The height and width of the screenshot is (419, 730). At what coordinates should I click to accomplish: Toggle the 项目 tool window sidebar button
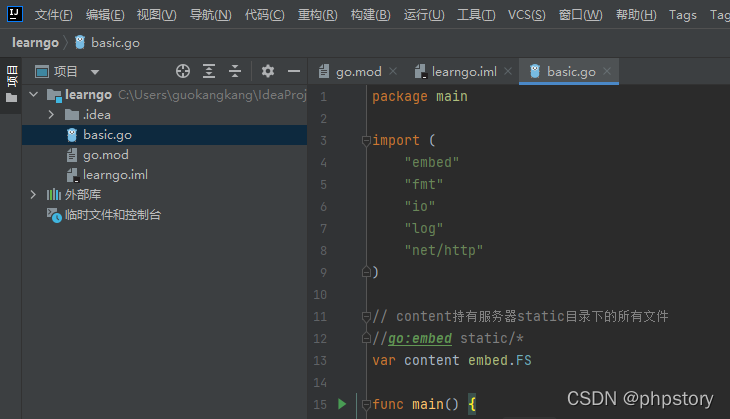11,84
